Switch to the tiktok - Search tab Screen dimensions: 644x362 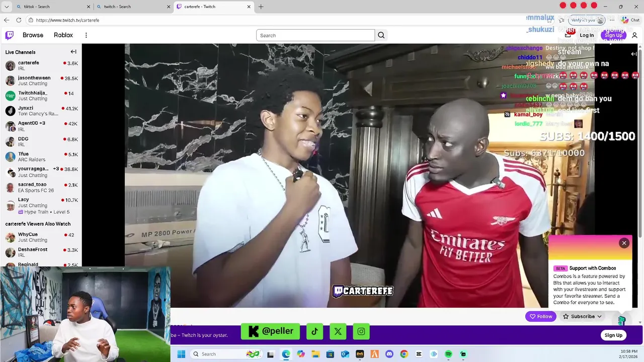point(53,7)
